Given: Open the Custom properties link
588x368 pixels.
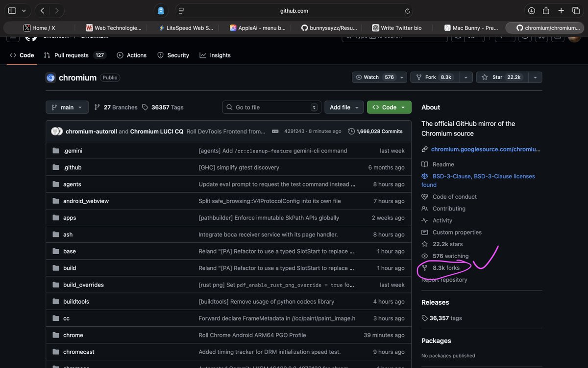Looking at the screenshot, I should (x=452, y=232).
